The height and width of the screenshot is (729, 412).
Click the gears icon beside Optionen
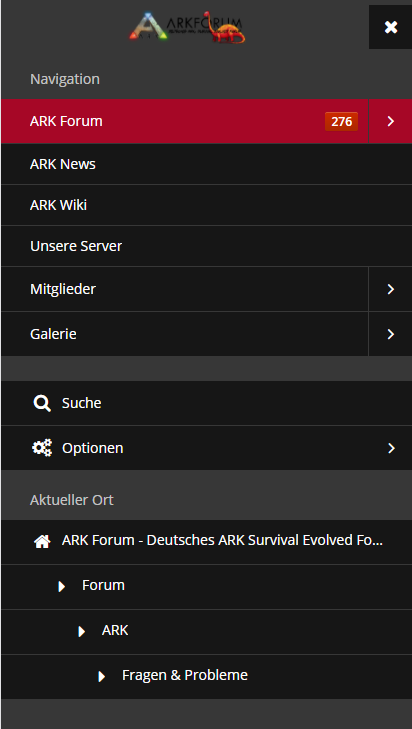[x=42, y=448]
